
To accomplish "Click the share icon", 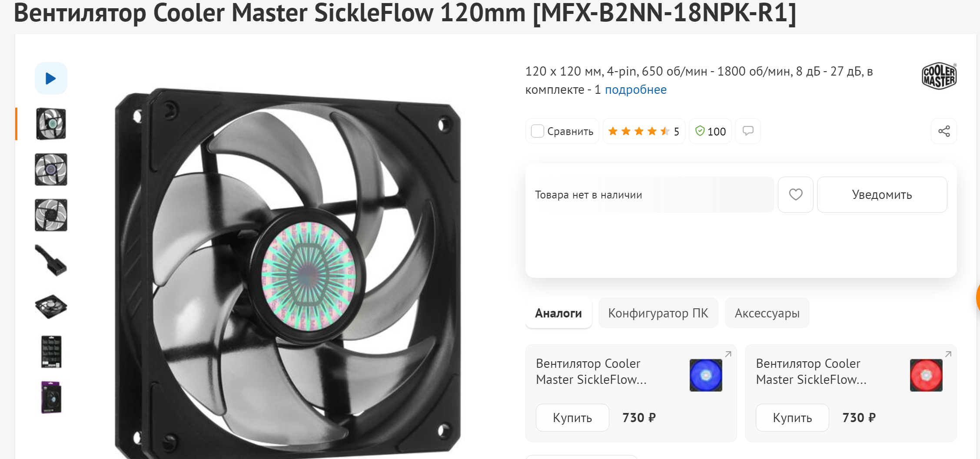I will [x=943, y=131].
